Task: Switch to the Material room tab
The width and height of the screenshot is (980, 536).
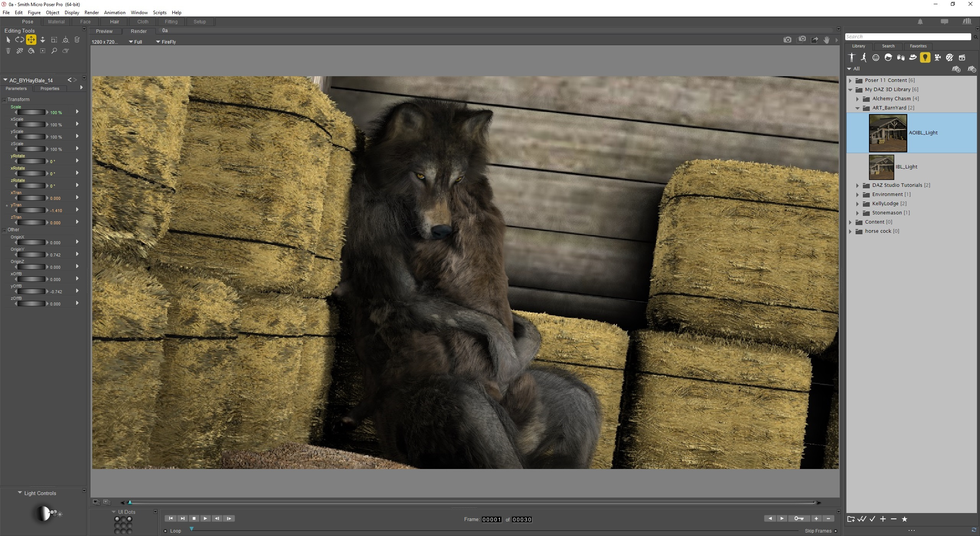Action: click(56, 22)
